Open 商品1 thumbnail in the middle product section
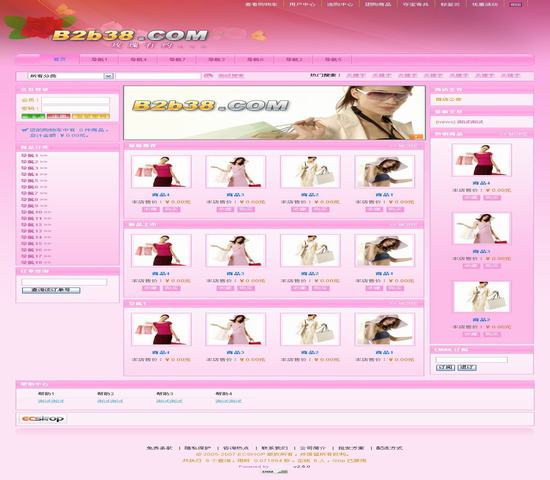Image resolution: width=550 pixels, height=480 pixels. [x=384, y=251]
